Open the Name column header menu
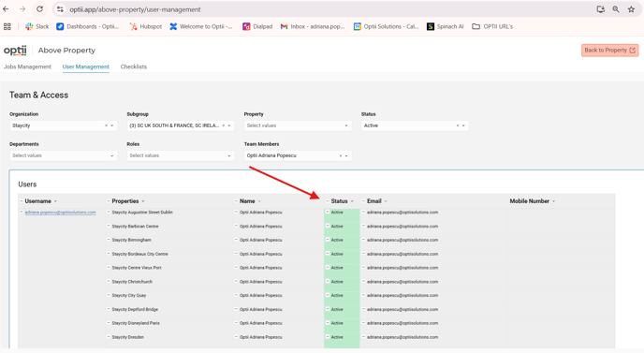644x353 pixels. click(x=259, y=201)
